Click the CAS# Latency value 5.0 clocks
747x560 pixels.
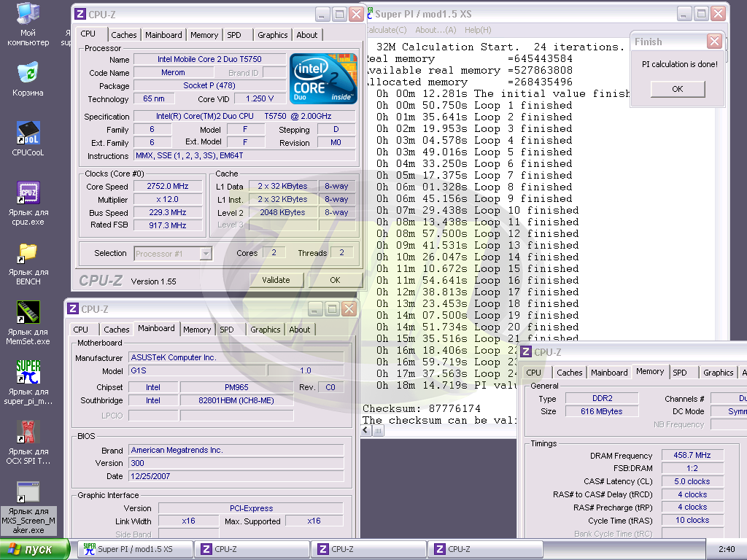(692, 481)
